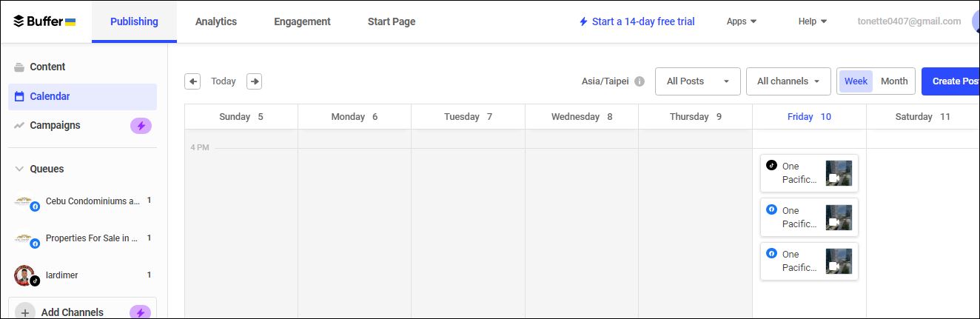Click the timezone info icon beside Asia/Taipei
This screenshot has height=319, width=980.
point(640,81)
